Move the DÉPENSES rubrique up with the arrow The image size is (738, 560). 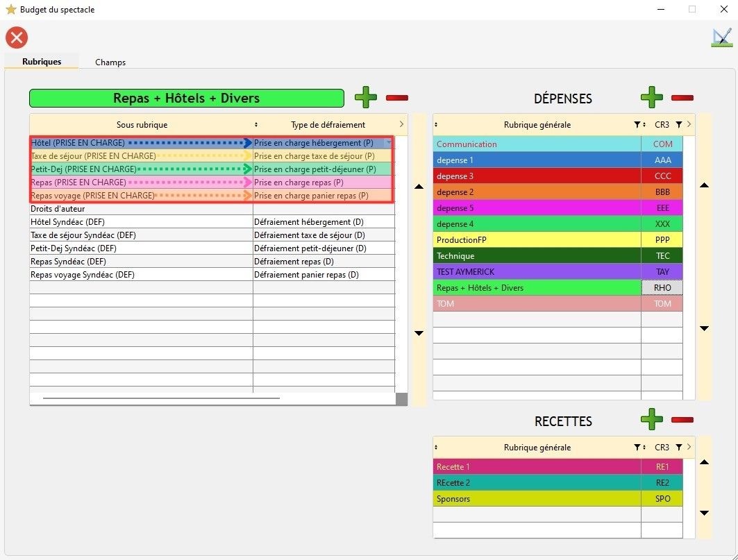[704, 185]
